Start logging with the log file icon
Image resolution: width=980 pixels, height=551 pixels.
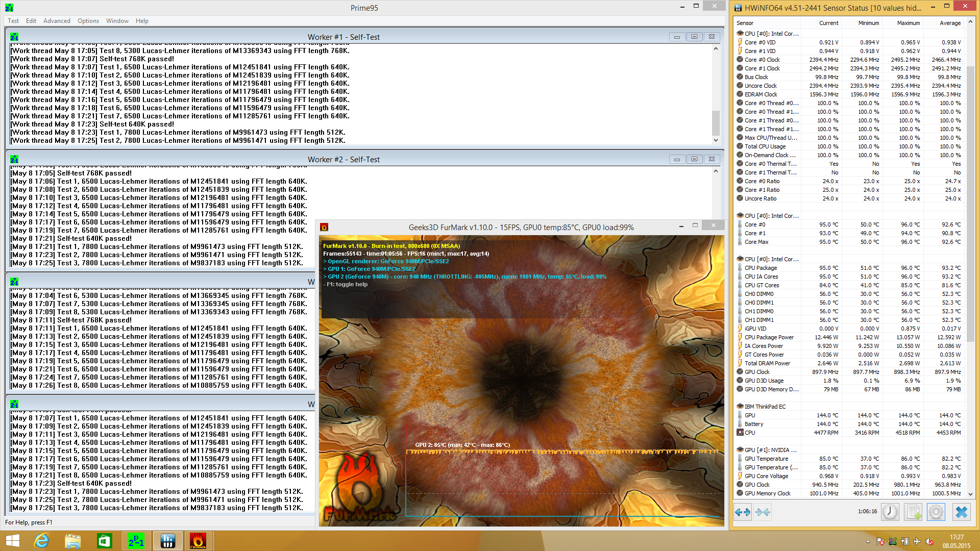click(913, 512)
